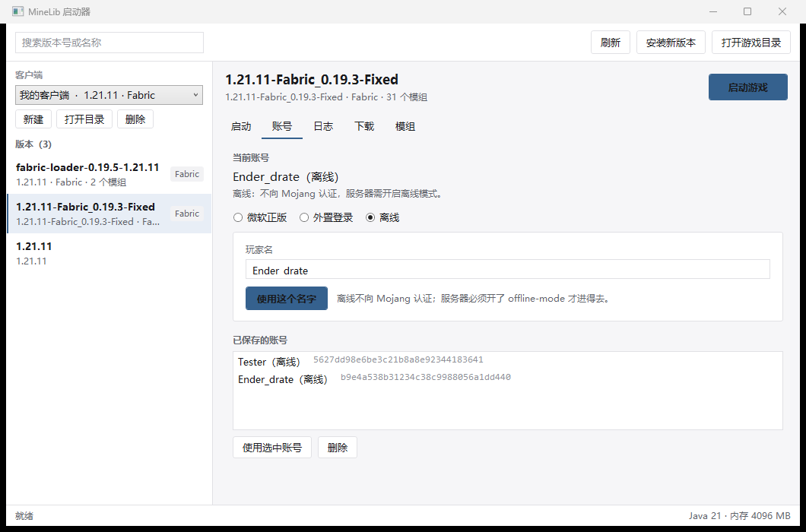Click the 已保存的账号 label

coord(260,340)
